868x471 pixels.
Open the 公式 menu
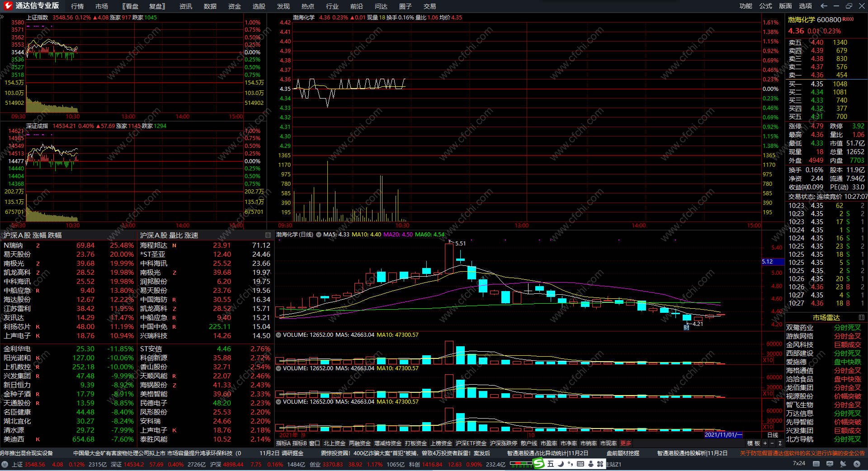click(x=766, y=6)
